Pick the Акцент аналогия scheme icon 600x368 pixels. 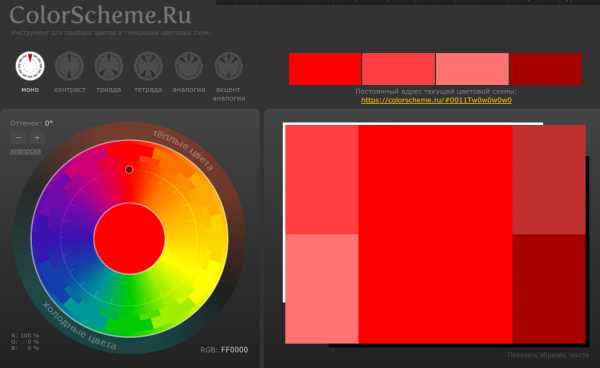point(228,66)
